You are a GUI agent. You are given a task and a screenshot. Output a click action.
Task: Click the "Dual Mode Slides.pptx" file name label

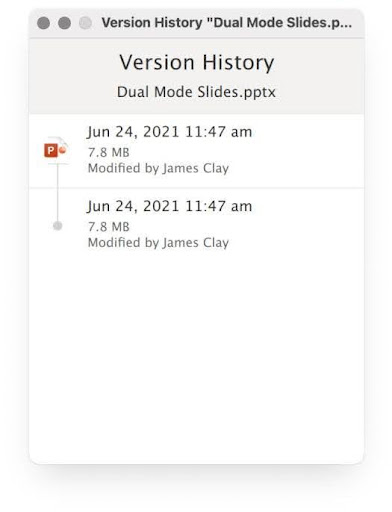point(196,92)
